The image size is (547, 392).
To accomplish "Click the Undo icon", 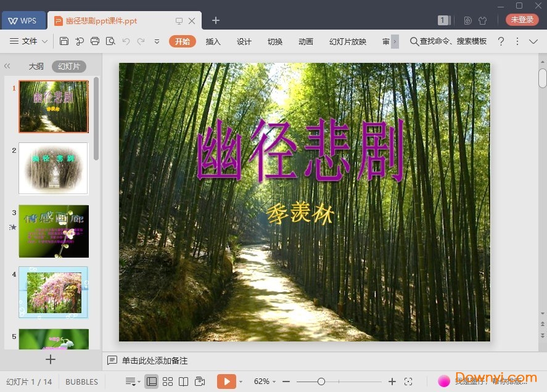I will pyautogui.click(x=126, y=41).
